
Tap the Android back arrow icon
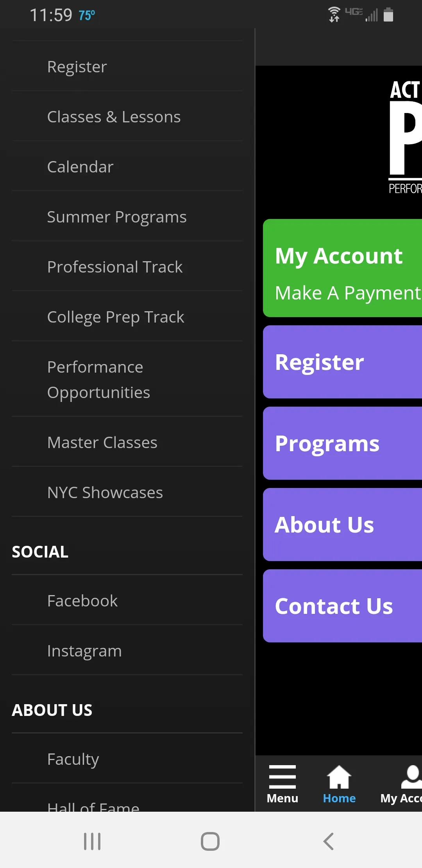pyautogui.click(x=328, y=841)
